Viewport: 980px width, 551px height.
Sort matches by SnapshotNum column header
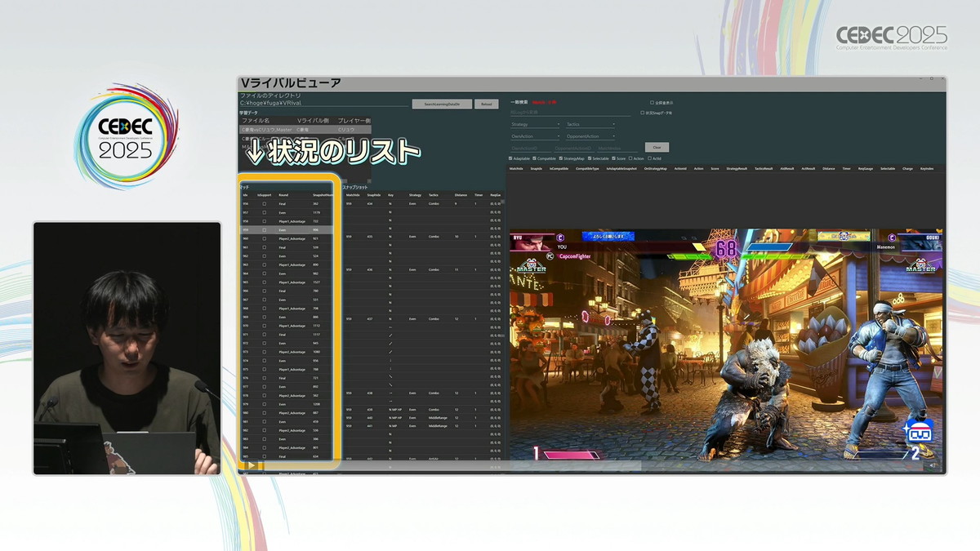[x=323, y=195]
